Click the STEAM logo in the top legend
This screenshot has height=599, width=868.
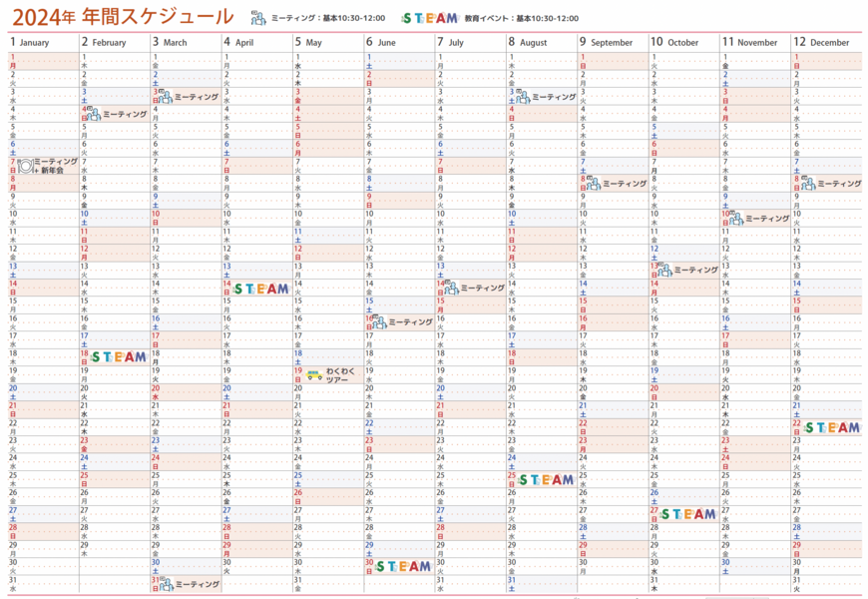point(430,18)
